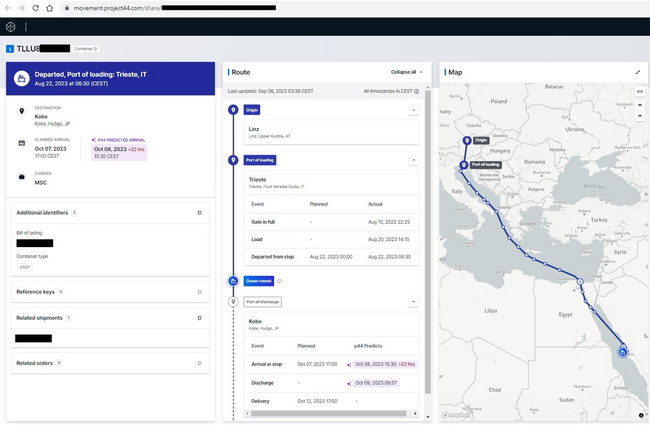Click the timezone info icon beside CEST
Image resolution: width=650 pixels, height=428 pixels.
417,91
